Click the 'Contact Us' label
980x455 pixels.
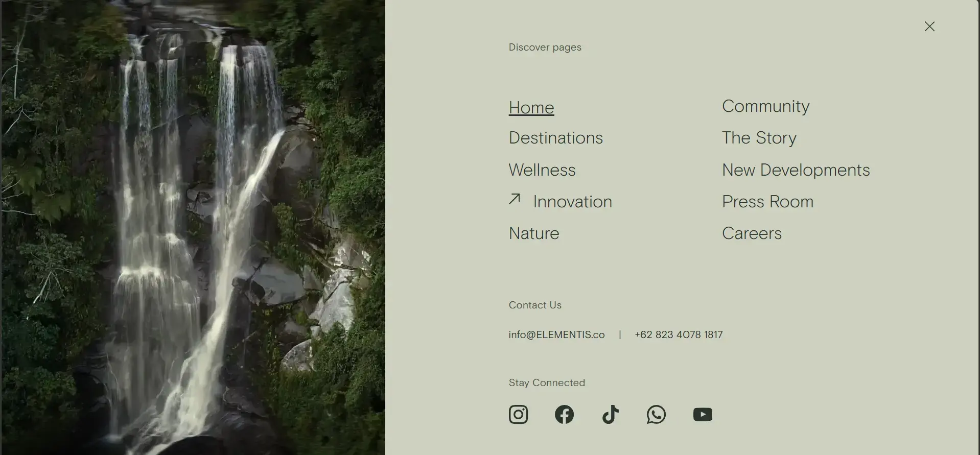point(535,305)
